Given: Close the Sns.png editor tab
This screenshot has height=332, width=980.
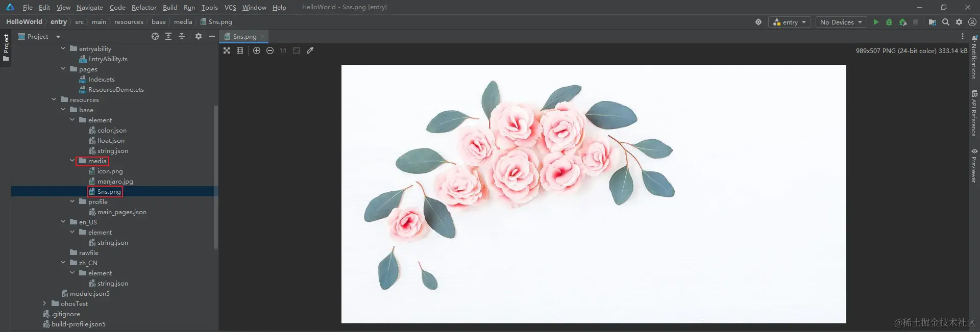Looking at the screenshot, I should (x=262, y=36).
